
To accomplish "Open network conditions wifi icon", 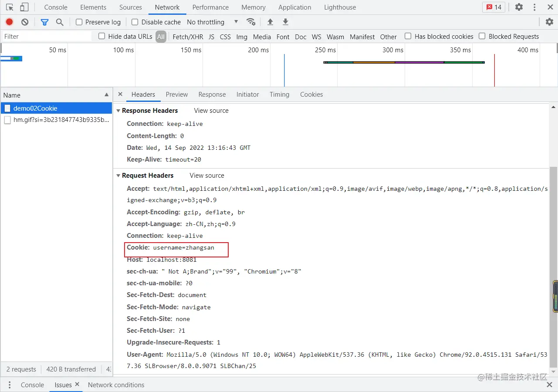I will click(x=251, y=22).
